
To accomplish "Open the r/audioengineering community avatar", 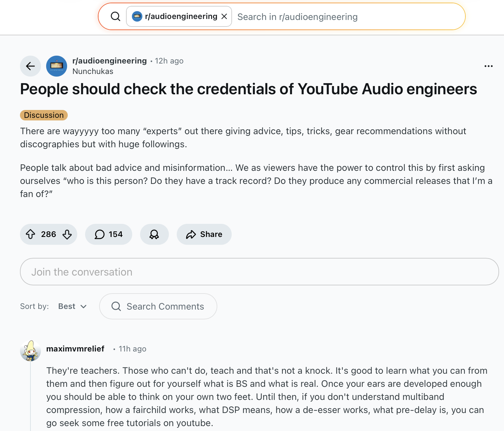I will pyautogui.click(x=56, y=66).
